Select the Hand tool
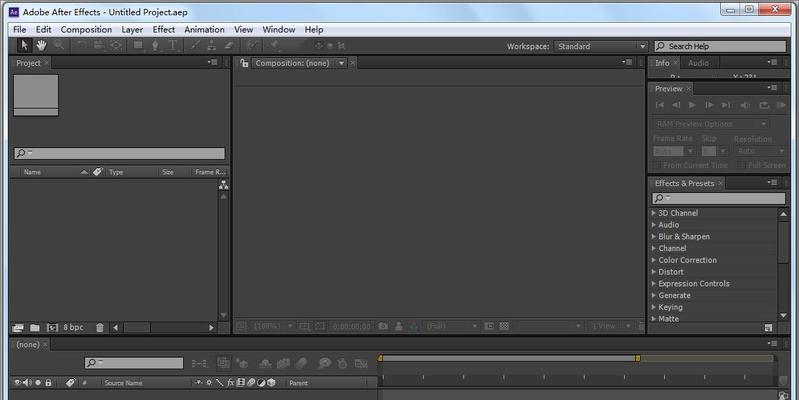Image resolution: width=799 pixels, height=400 pixels. pos(41,45)
